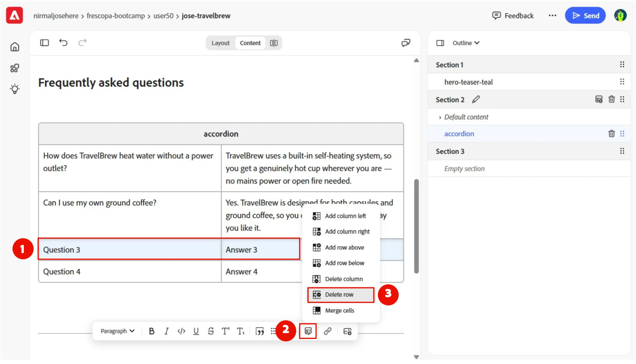Click the Send button
Image resolution: width=636 pixels, height=364 pixels.
(x=585, y=15)
